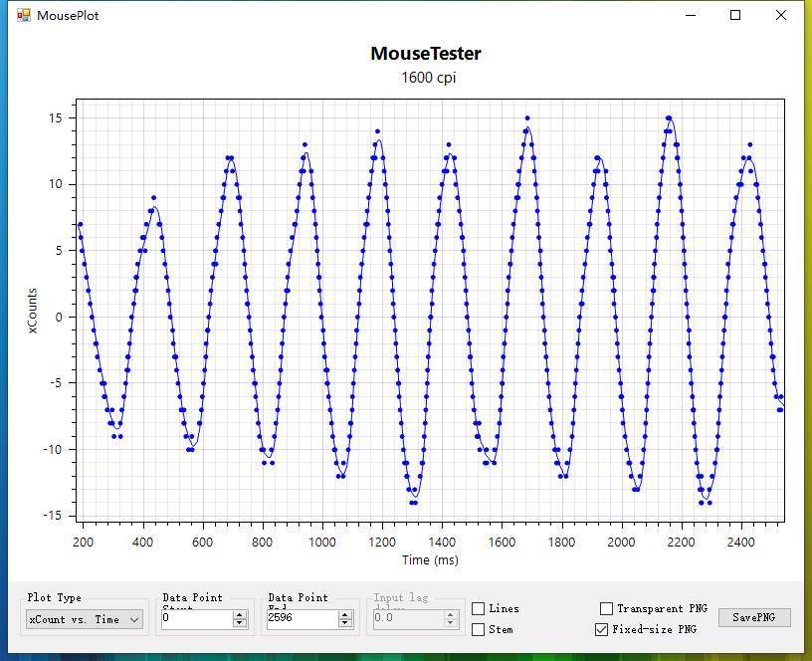Click the MousePlot app icon in title bar
The width and height of the screenshot is (812, 661).
(23, 15)
